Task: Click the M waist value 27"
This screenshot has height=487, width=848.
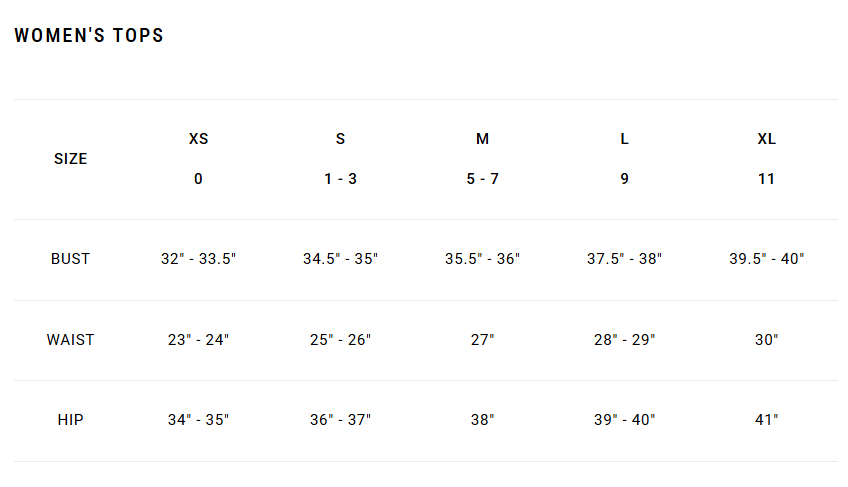Action: click(x=482, y=340)
